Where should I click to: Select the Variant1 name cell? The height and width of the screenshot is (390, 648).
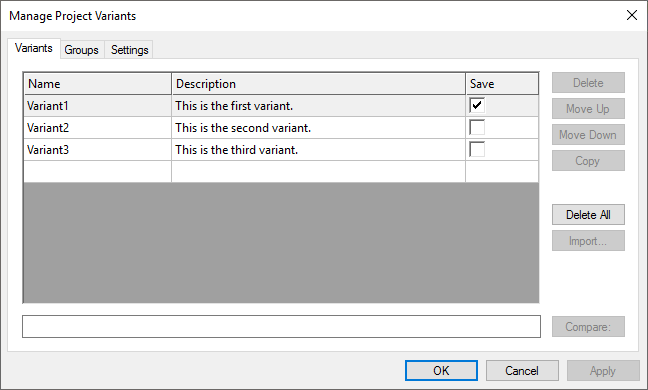[x=98, y=106]
